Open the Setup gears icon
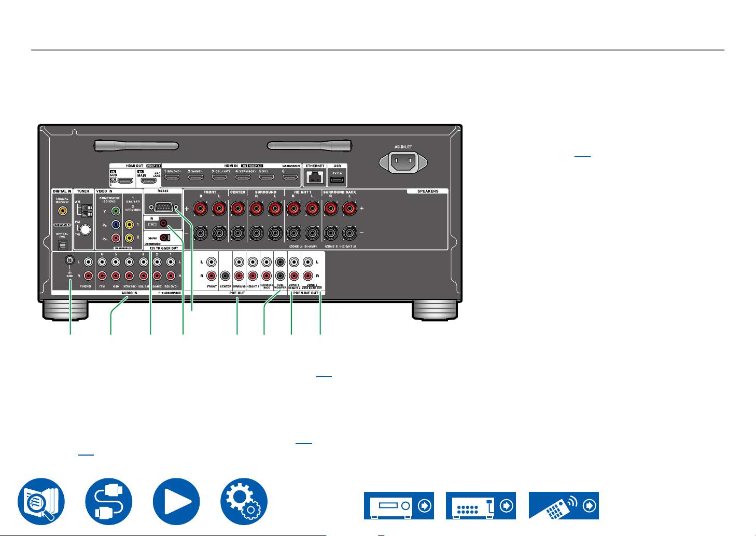The width and height of the screenshot is (756, 536). [x=244, y=502]
